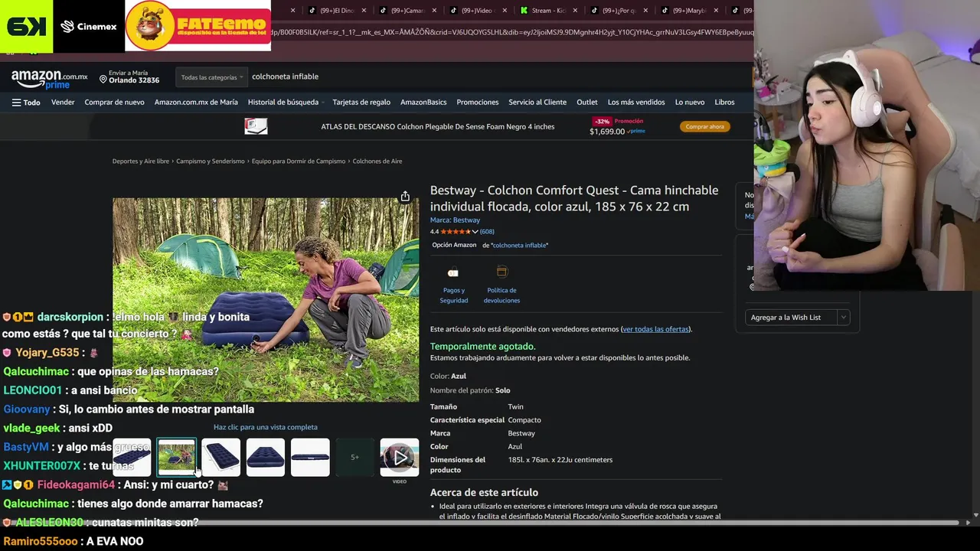980x551 pixels.
Task: Select the angled blue mattress thumbnail
Action: (221, 458)
